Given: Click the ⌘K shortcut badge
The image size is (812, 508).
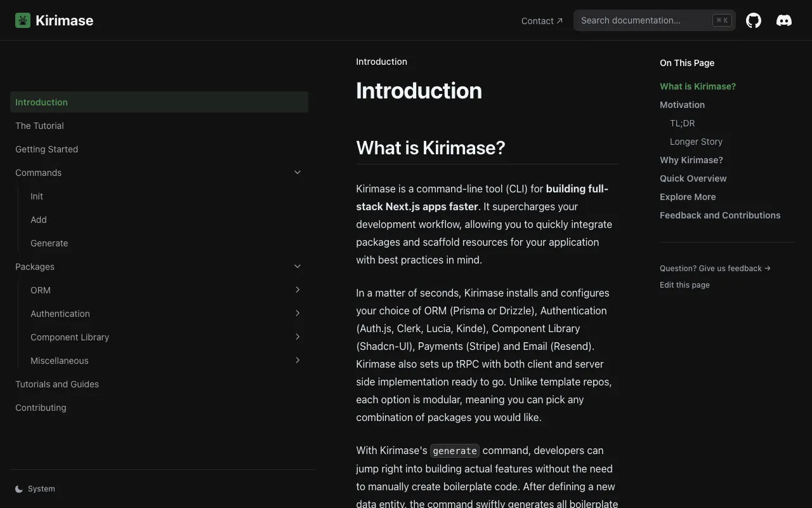Looking at the screenshot, I should click(x=722, y=20).
